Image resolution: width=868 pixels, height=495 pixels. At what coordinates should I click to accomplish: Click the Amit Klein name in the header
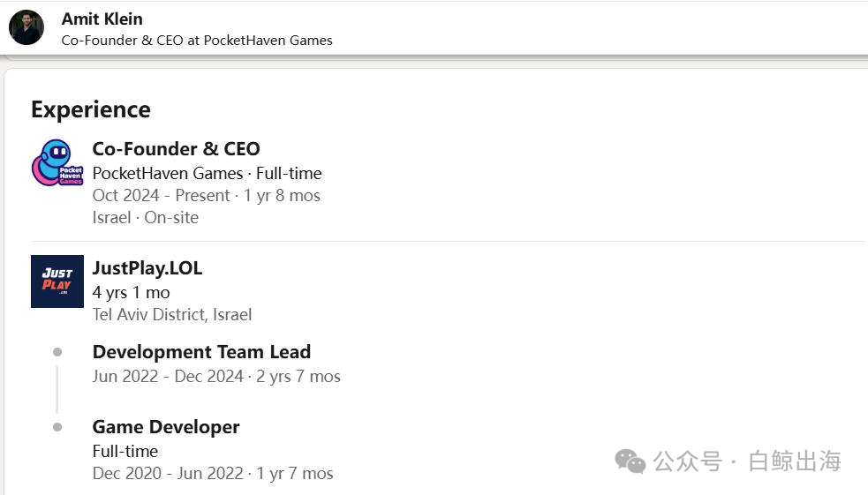point(102,19)
